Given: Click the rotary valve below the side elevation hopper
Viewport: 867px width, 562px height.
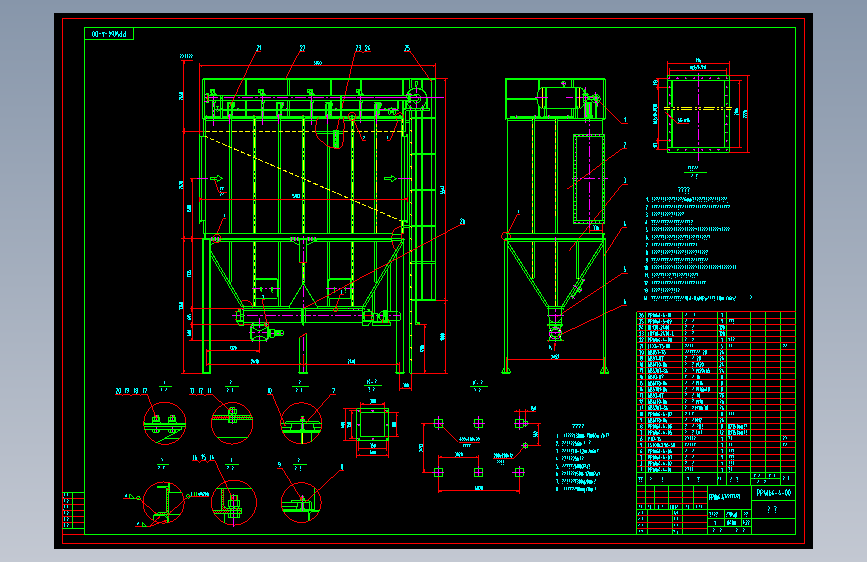Looking at the screenshot, I should [x=555, y=333].
